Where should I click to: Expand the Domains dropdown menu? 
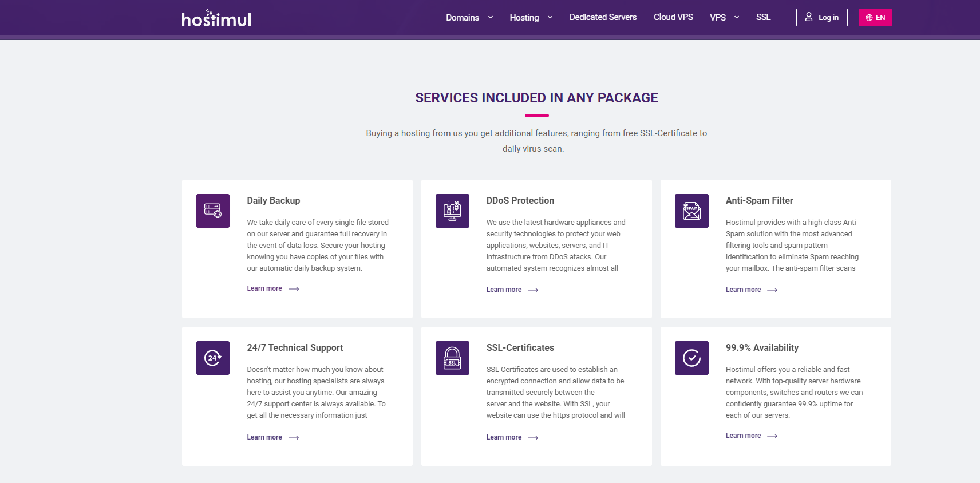pyautogui.click(x=469, y=18)
